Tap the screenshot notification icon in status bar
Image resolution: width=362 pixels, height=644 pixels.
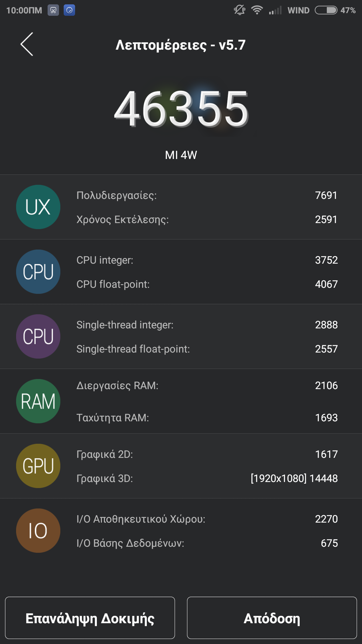(x=53, y=10)
